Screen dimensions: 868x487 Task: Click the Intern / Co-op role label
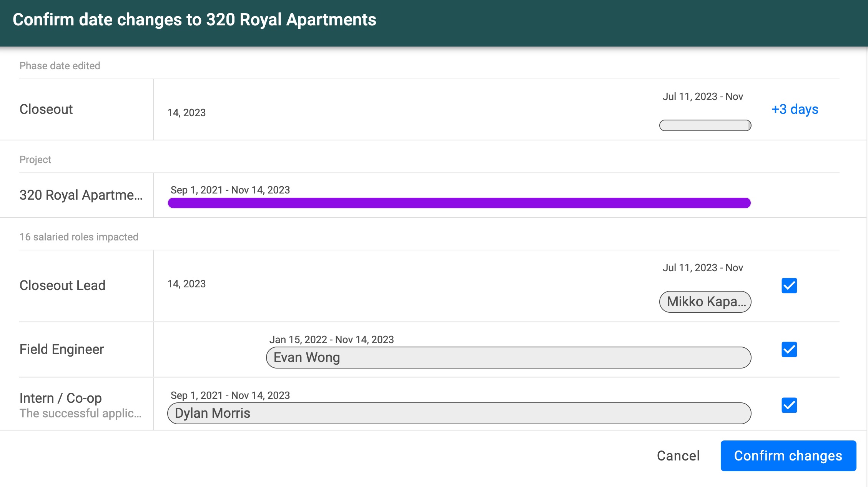pos(61,398)
